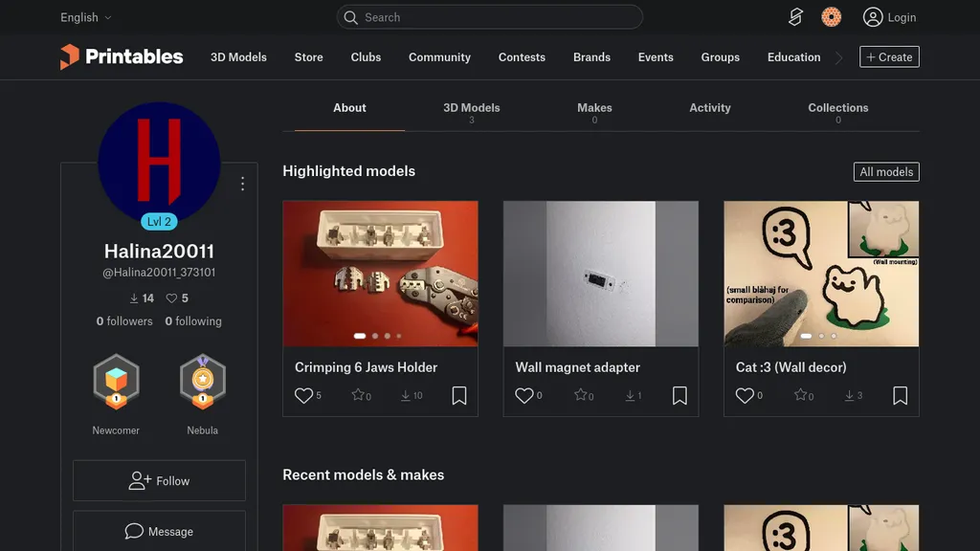Click the Nebula badge
This screenshot has height=551, width=980.
(x=203, y=382)
